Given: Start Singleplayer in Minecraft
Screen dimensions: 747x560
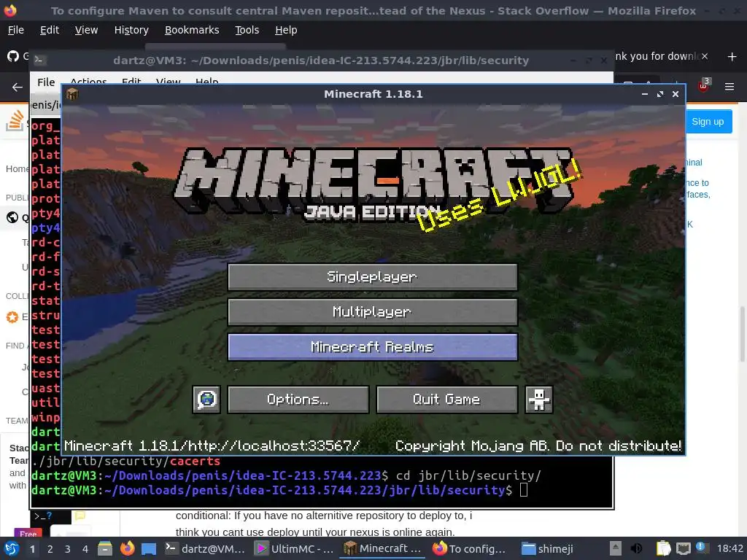Looking at the screenshot, I should pos(373,277).
